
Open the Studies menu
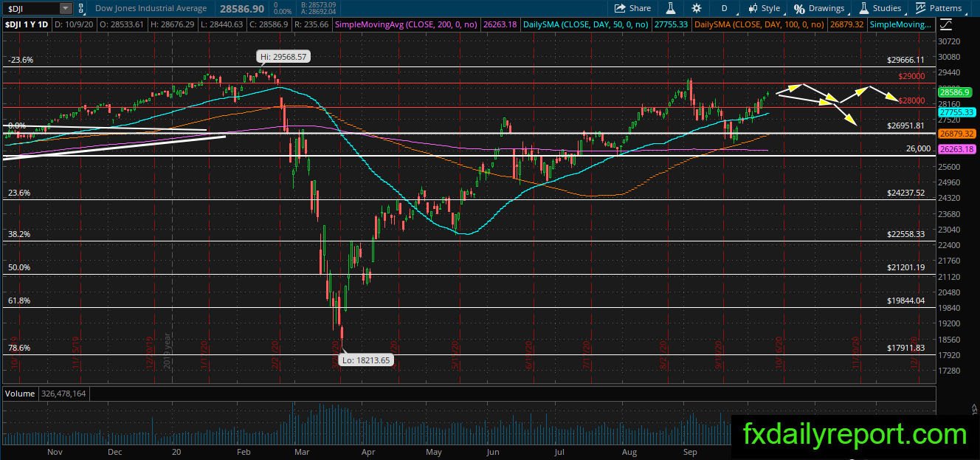pos(880,8)
